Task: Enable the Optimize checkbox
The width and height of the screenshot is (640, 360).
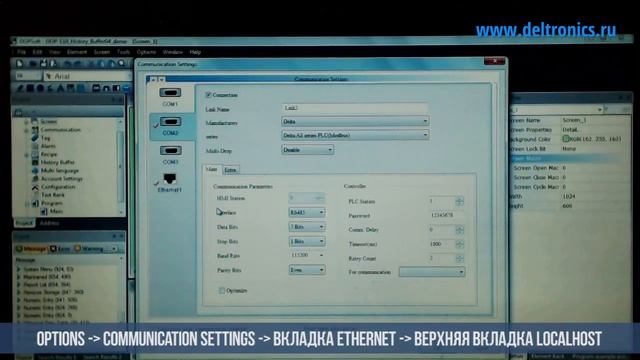Action: tap(222, 291)
